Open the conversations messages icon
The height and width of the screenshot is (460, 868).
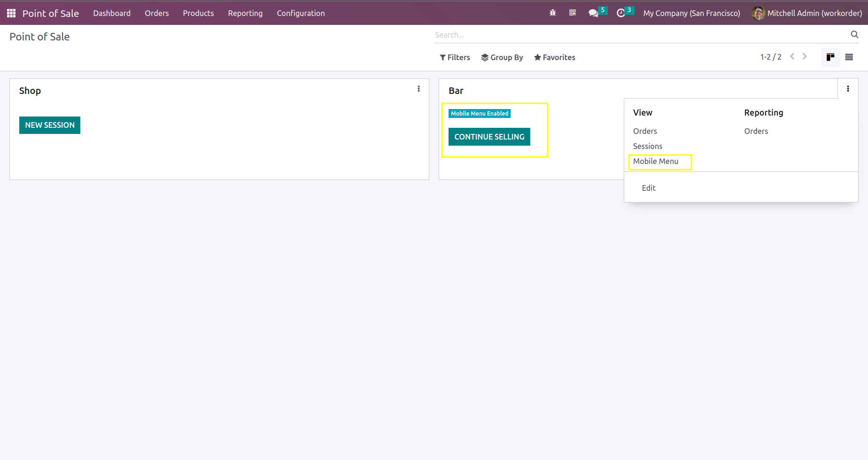[x=594, y=13]
